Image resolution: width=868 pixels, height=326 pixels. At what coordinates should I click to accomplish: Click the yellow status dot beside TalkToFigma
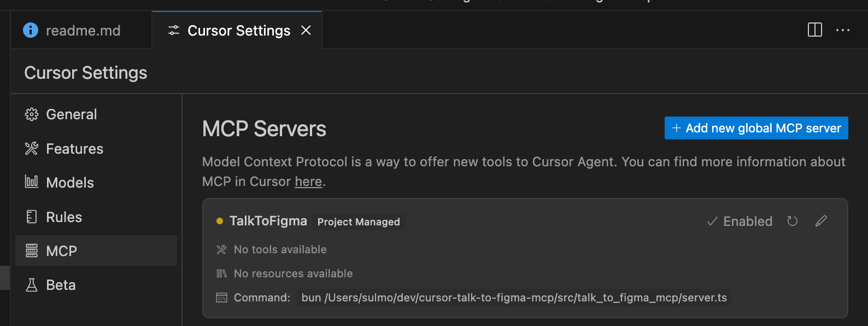click(220, 221)
